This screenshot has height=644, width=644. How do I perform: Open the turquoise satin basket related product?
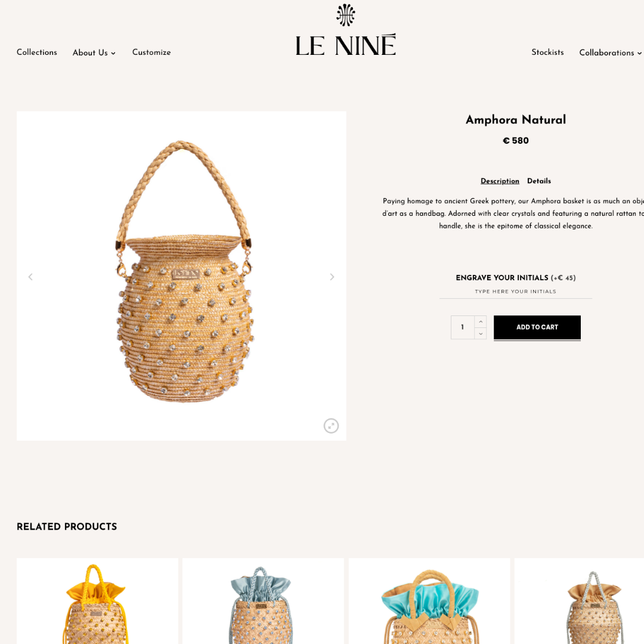(429, 601)
